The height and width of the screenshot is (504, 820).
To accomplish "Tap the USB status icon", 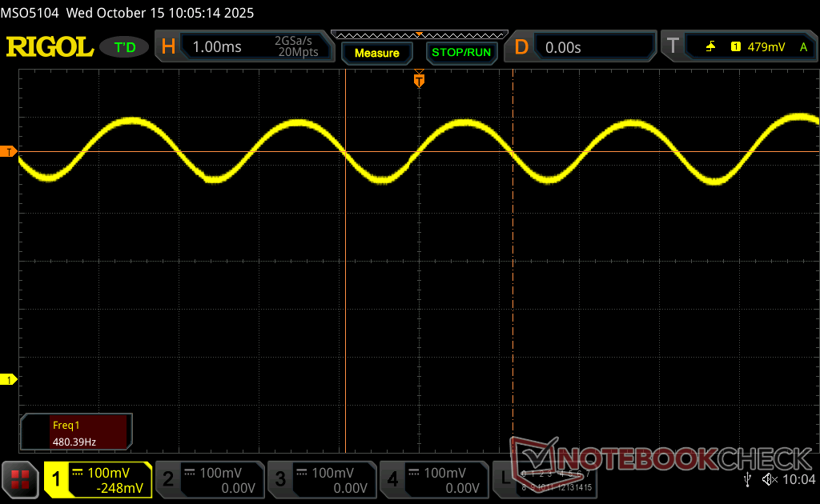I will click(747, 479).
